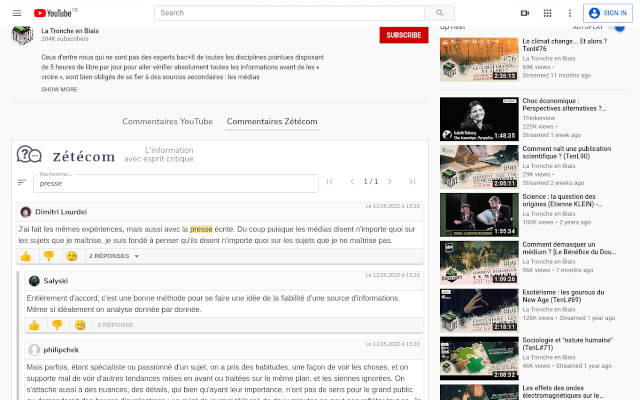
Task: React with thinking emoji on Dimitri's comment
Action: point(72,256)
